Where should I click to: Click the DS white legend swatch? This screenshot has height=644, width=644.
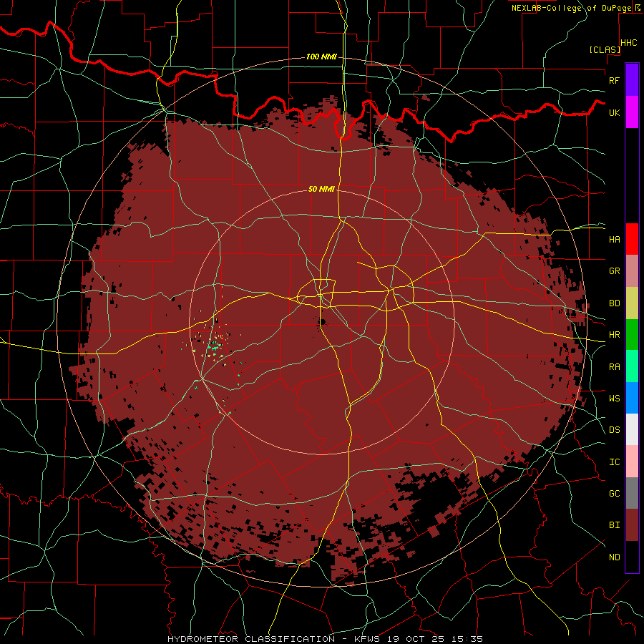tap(632, 429)
